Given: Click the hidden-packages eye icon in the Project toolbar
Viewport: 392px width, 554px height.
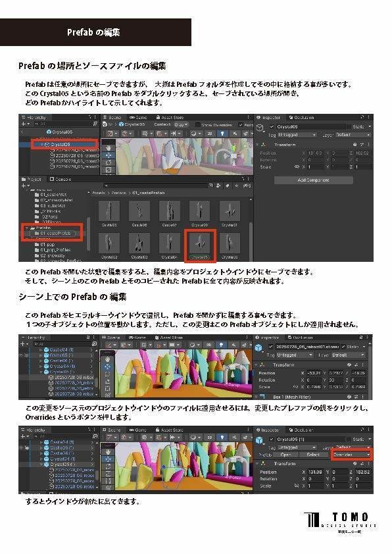Looking at the screenshot, I should point(247,186).
